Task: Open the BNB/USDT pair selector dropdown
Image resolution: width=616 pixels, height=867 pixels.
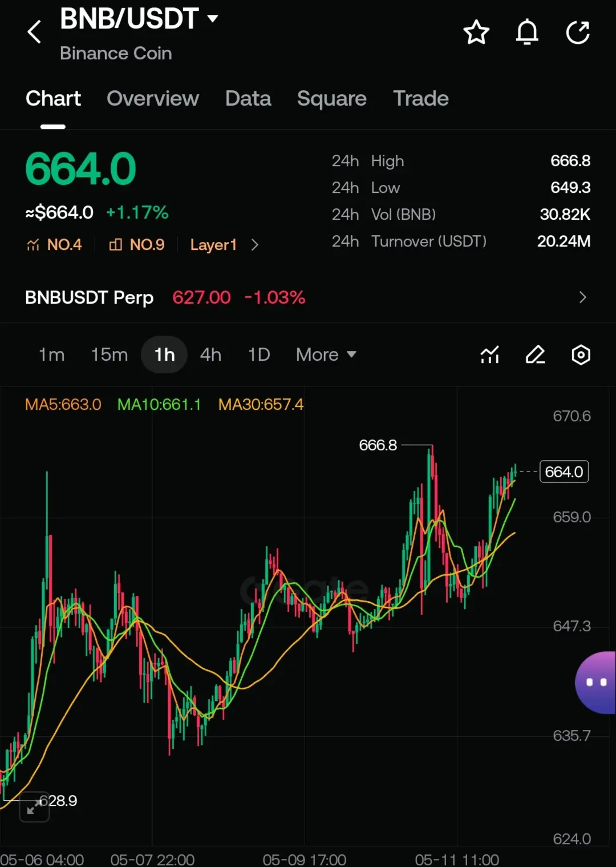Action: pos(139,19)
